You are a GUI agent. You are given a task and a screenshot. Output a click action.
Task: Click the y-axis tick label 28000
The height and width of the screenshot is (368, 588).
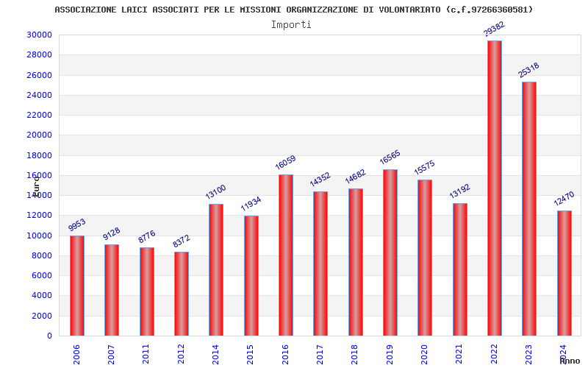click(x=40, y=54)
